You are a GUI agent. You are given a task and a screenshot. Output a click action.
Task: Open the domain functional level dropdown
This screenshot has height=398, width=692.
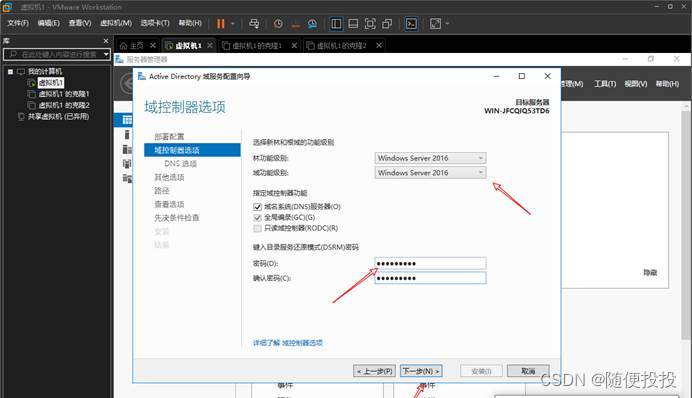coord(430,173)
